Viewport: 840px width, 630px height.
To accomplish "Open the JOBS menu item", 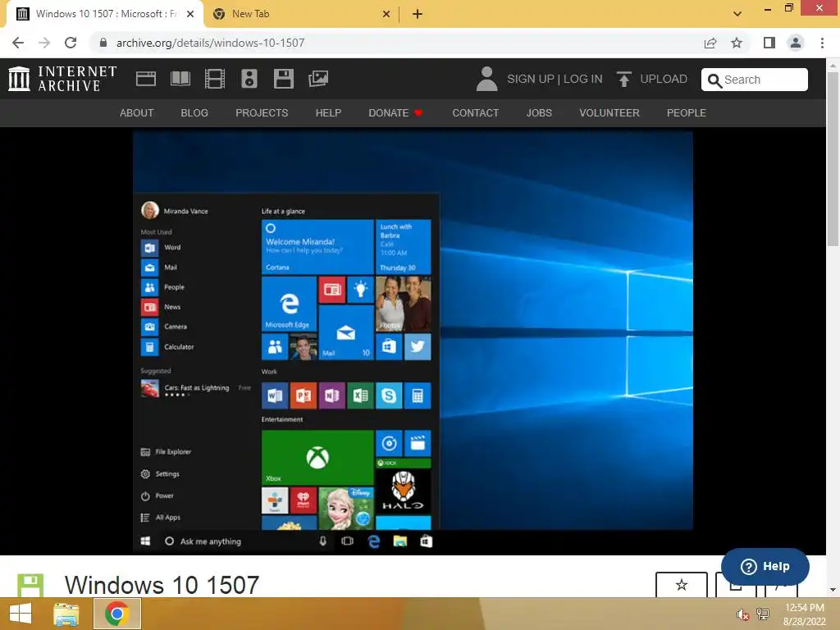I will tap(539, 113).
